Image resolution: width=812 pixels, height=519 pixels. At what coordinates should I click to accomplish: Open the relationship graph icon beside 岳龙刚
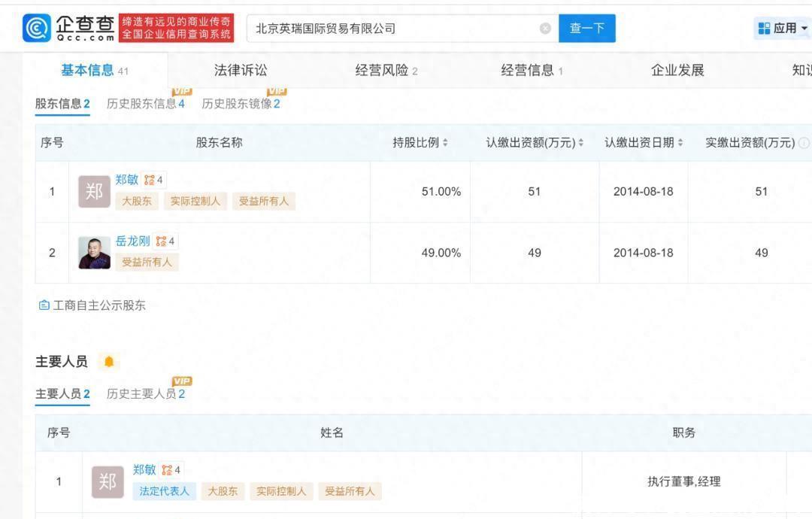(162, 241)
